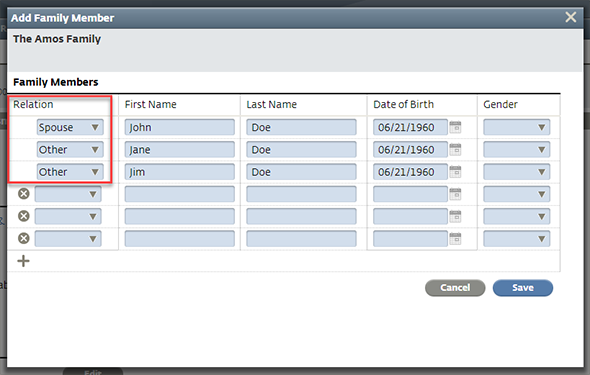Click the First Name column header
This screenshot has width=590, height=375.
tap(151, 104)
